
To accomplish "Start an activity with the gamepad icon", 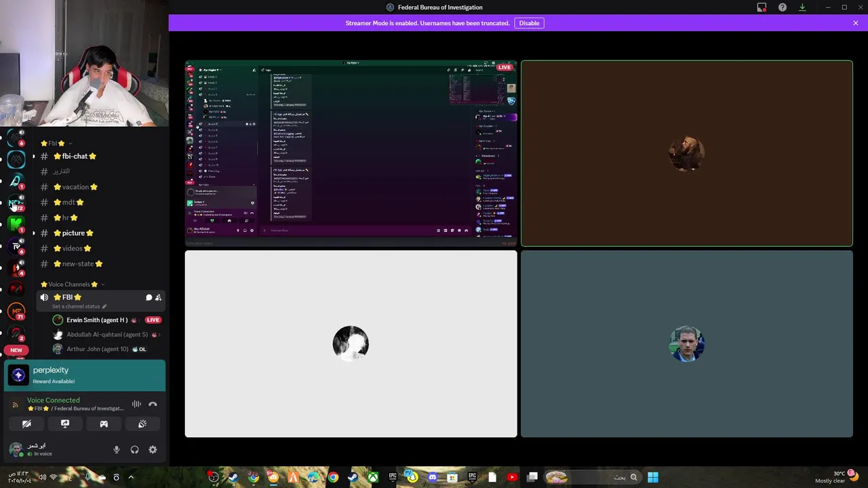I will pyautogui.click(x=104, y=424).
